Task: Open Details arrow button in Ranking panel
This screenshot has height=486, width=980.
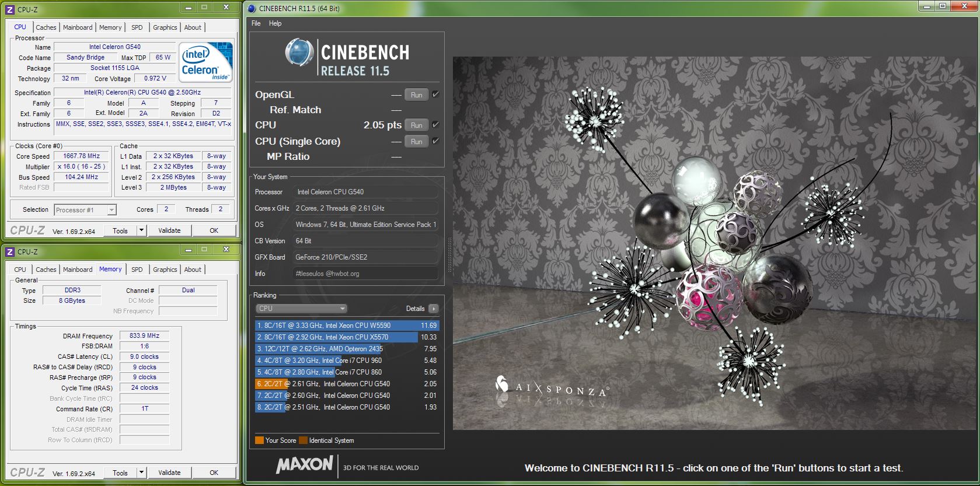Action: tap(433, 309)
